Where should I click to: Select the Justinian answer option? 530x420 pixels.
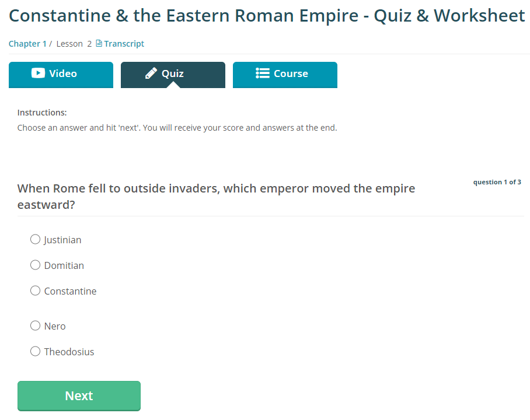(x=36, y=239)
